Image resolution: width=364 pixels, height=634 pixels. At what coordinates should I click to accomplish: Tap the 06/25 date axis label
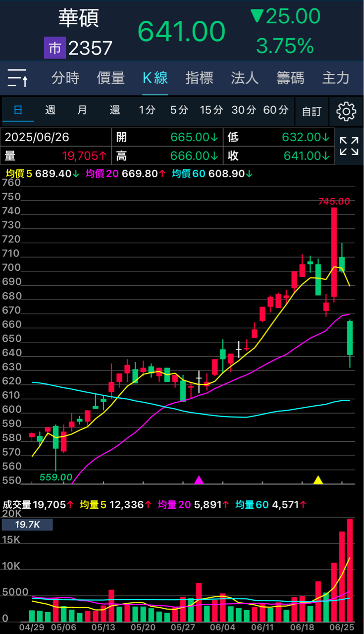click(342, 628)
